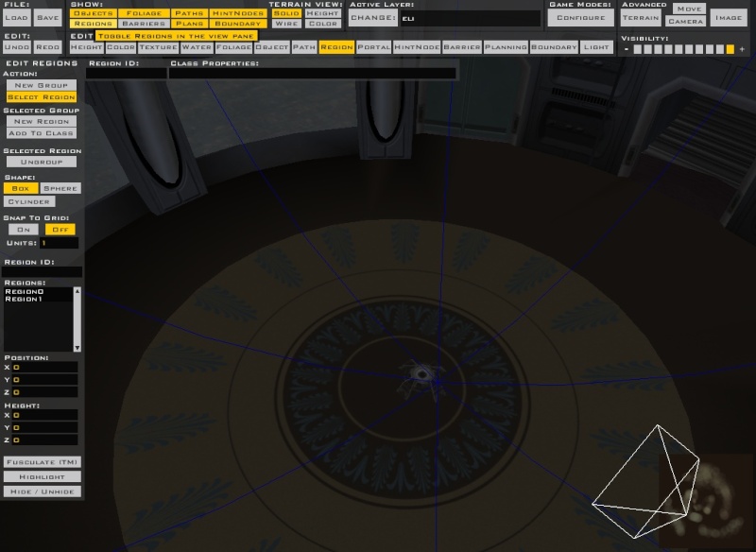Click the Advanced Move button
Image resolution: width=756 pixels, height=552 pixels.
pyautogui.click(x=689, y=9)
